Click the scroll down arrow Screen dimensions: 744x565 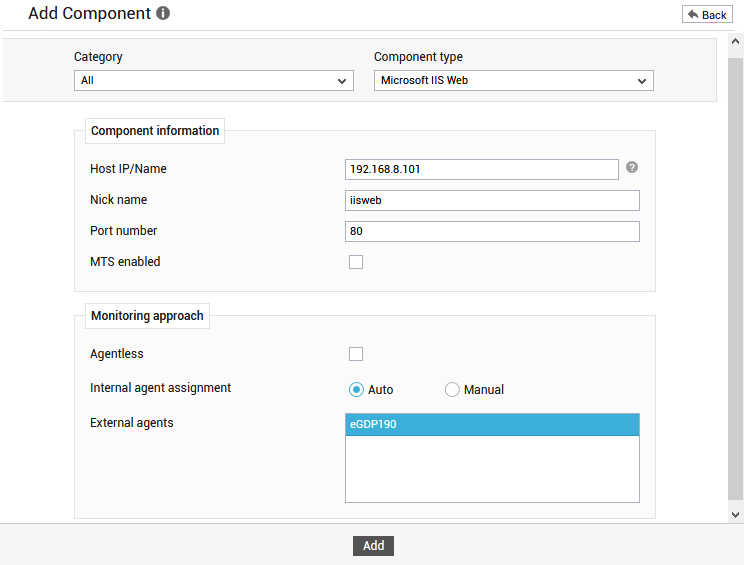735,515
